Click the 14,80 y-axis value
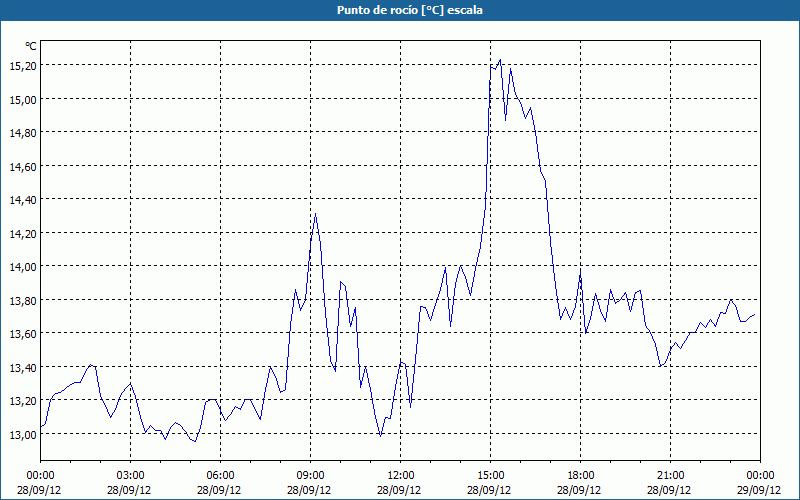The image size is (800, 500). click(x=23, y=132)
